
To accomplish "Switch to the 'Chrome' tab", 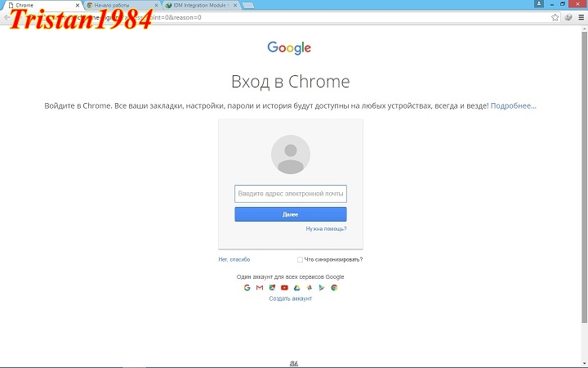I will [x=42, y=5].
